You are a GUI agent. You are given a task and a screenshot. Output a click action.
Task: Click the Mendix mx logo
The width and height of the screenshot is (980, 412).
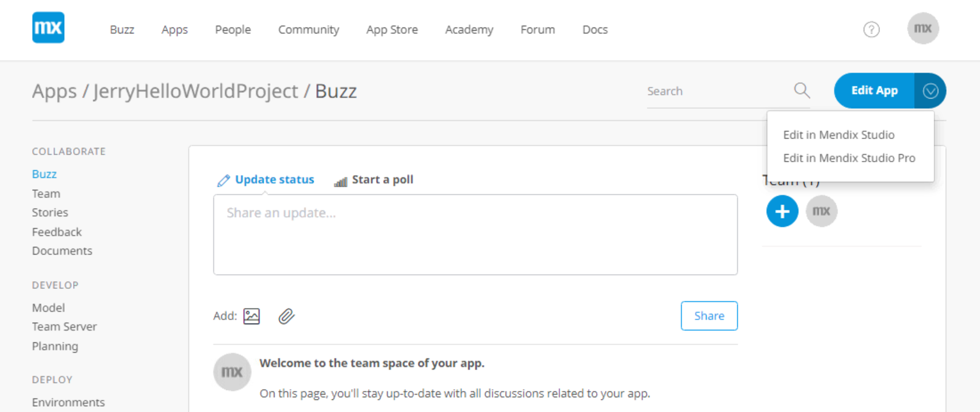tap(48, 28)
